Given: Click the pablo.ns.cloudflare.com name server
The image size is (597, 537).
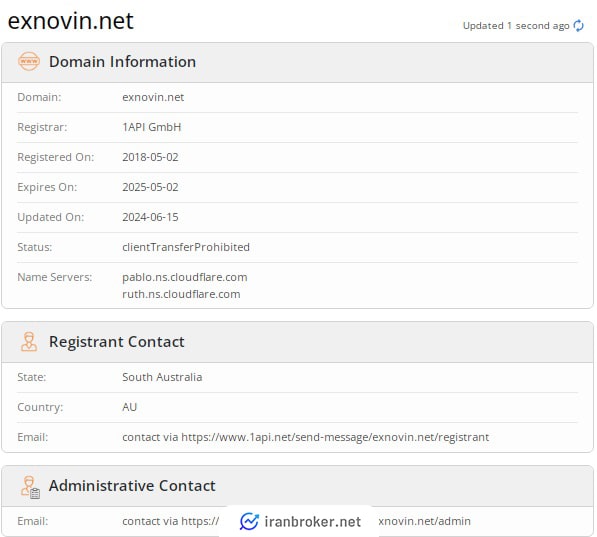Looking at the screenshot, I should pyautogui.click(x=185, y=277).
